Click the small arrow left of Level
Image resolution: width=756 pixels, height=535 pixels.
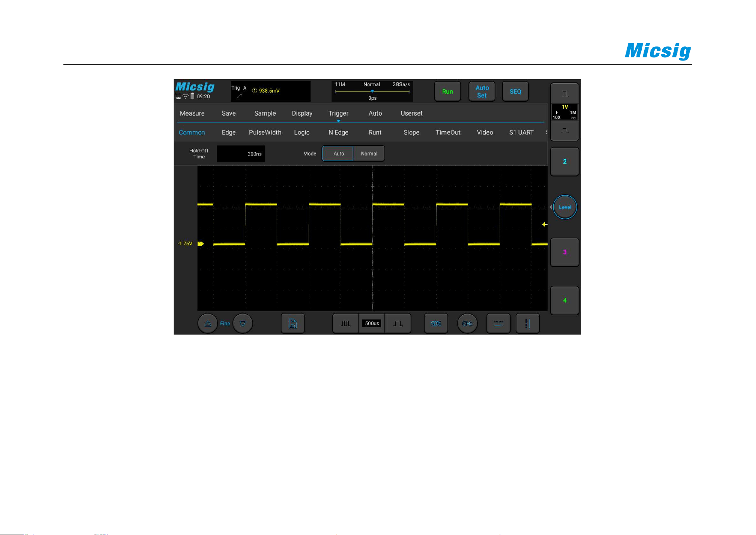[550, 207]
